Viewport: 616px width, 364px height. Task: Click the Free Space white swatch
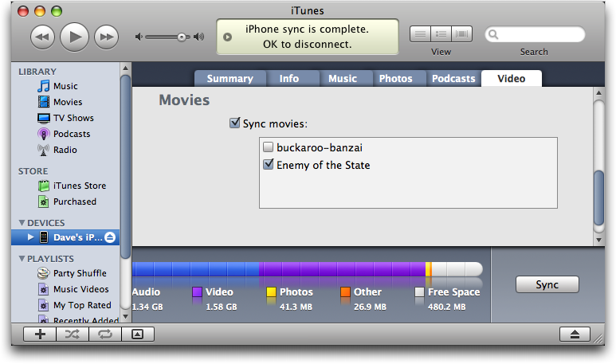tap(420, 292)
